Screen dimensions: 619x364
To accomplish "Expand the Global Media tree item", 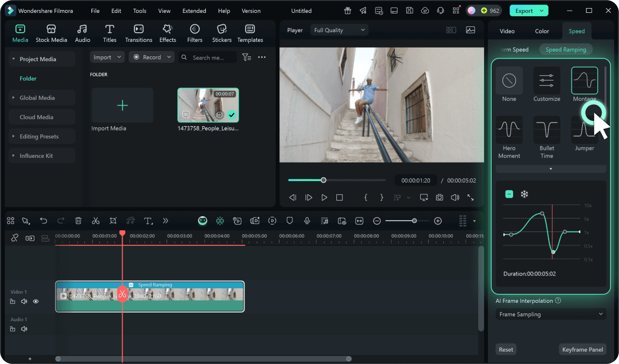I will tap(13, 98).
